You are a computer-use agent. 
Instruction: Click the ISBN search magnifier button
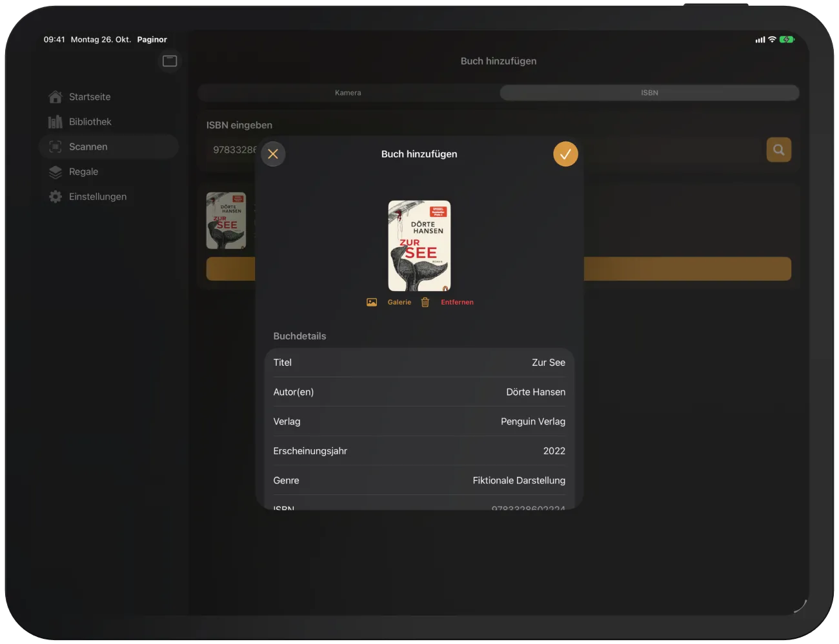pos(779,150)
